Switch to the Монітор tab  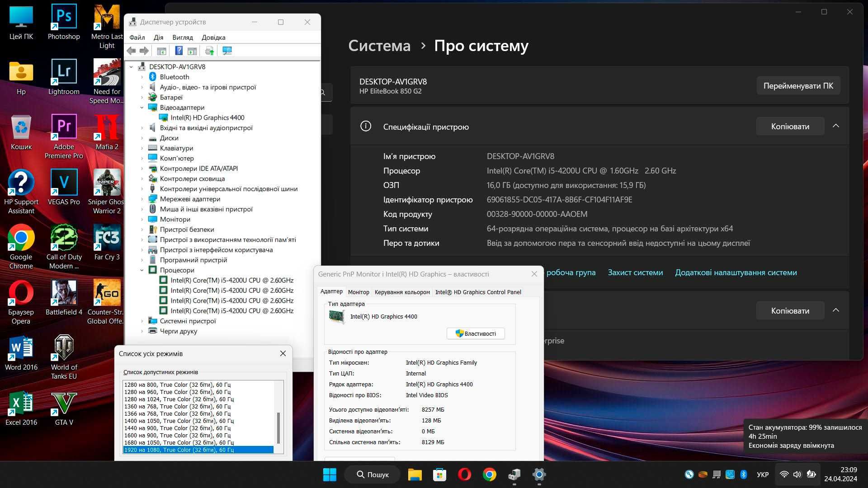tap(359, 292)
